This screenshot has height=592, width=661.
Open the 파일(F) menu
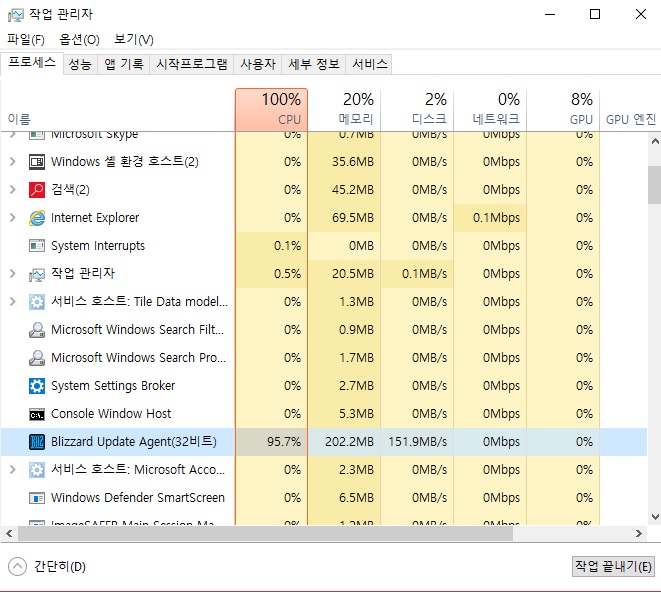click(x=26, y=40)
